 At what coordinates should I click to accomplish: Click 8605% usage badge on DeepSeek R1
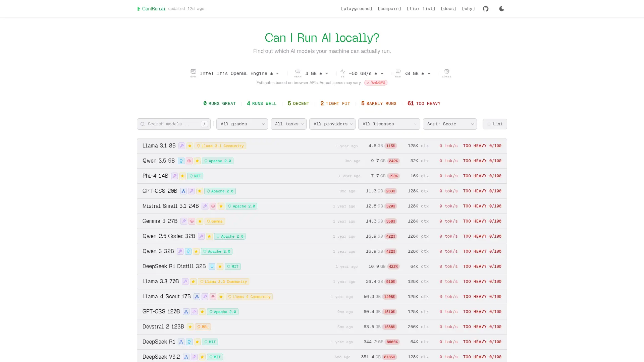click(x=392, y=342)
